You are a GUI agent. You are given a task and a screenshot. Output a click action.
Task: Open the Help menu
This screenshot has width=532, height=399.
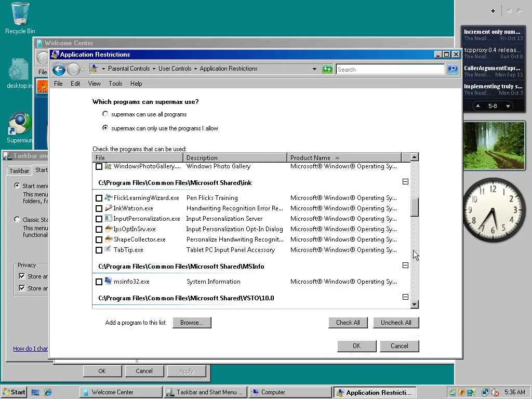(136, 84)
